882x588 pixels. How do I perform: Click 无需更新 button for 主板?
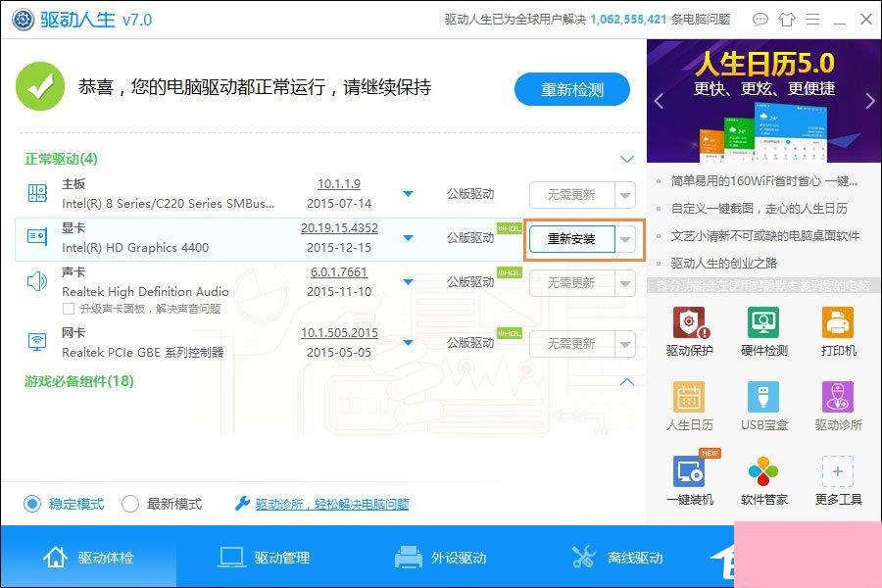(x=571, y=195)
